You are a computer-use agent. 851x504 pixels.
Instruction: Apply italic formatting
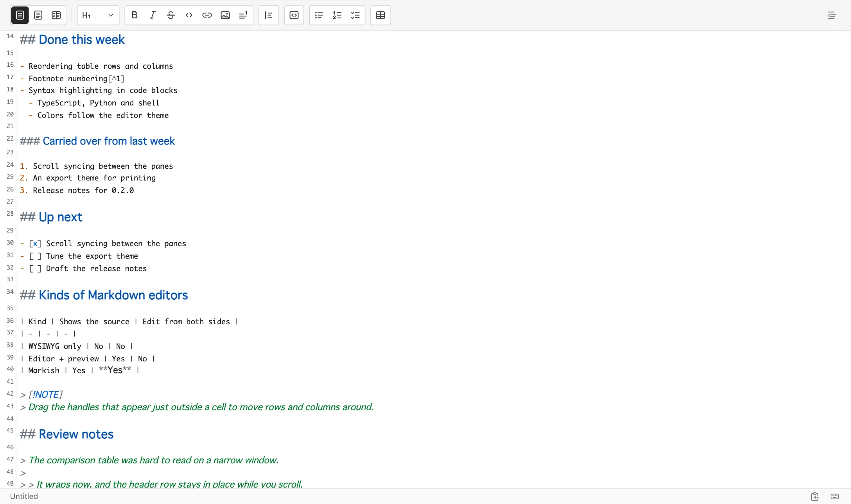pos(152,15)
